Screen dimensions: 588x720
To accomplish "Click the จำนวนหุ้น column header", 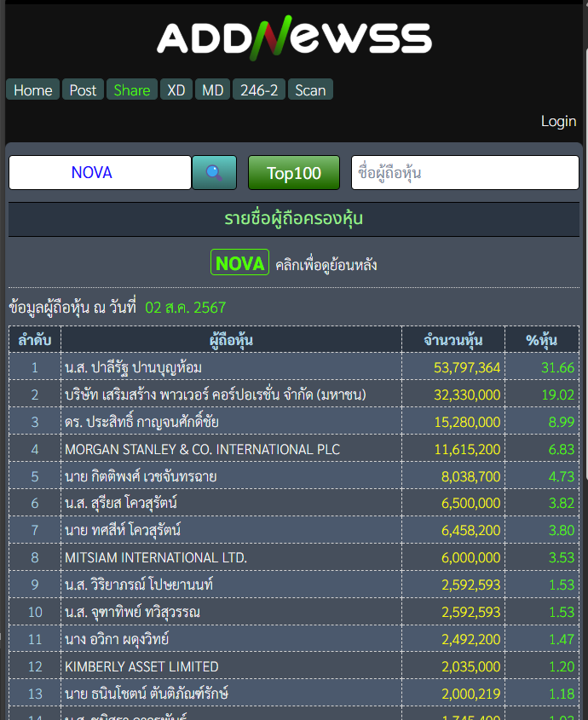I will coord(453,340).
